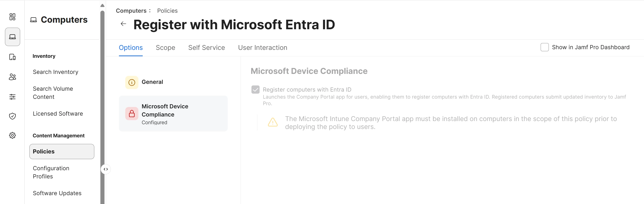
Task: Select the Computers laptop icon in sidebar
Action: tap(12, 37)
